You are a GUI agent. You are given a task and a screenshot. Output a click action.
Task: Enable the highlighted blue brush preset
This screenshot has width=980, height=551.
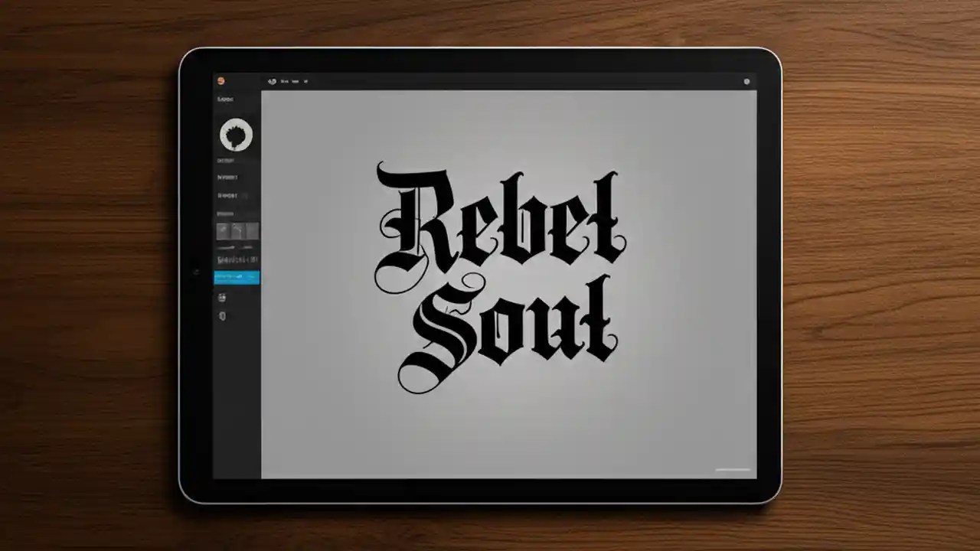pyautogui.click(x=236, y=277)
